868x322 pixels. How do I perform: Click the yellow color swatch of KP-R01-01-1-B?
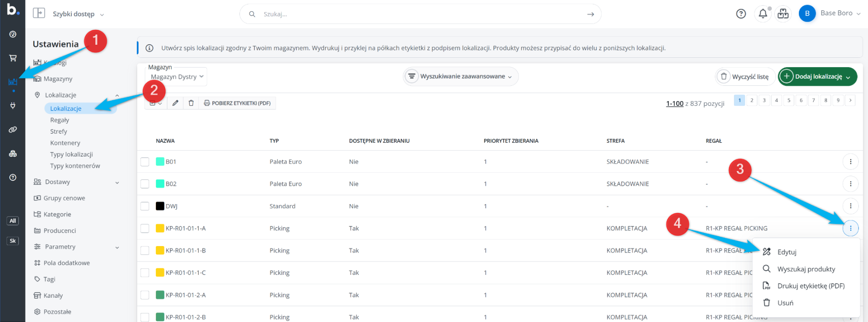(160, 251)
